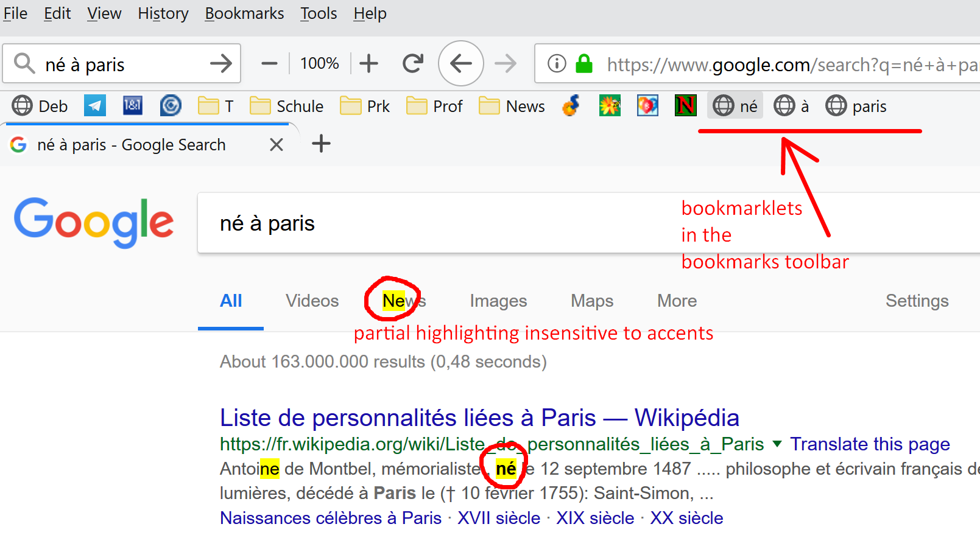
Task: Open the orange-blue swirl bookmark icon
Action: pyautogui.click(x=571, y=106)
